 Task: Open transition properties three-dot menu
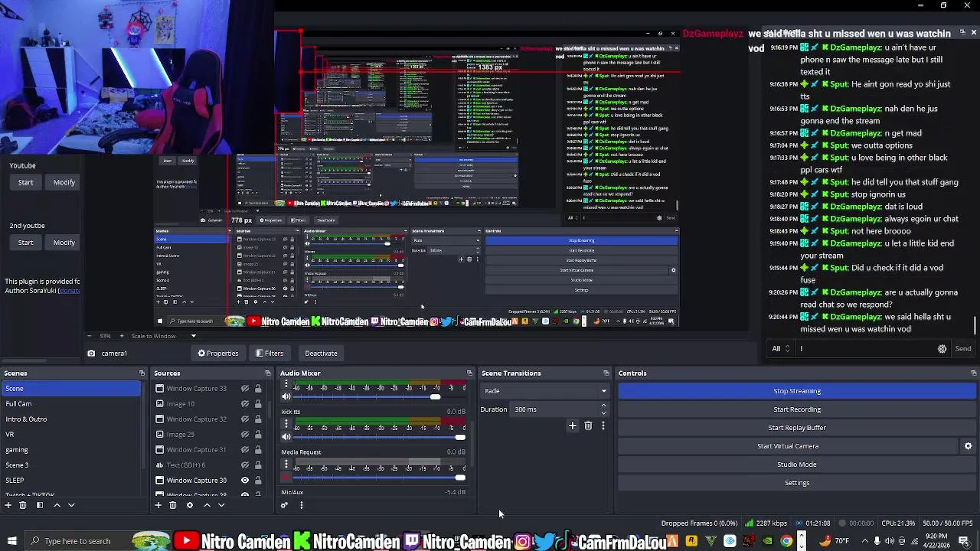[603, 425]
